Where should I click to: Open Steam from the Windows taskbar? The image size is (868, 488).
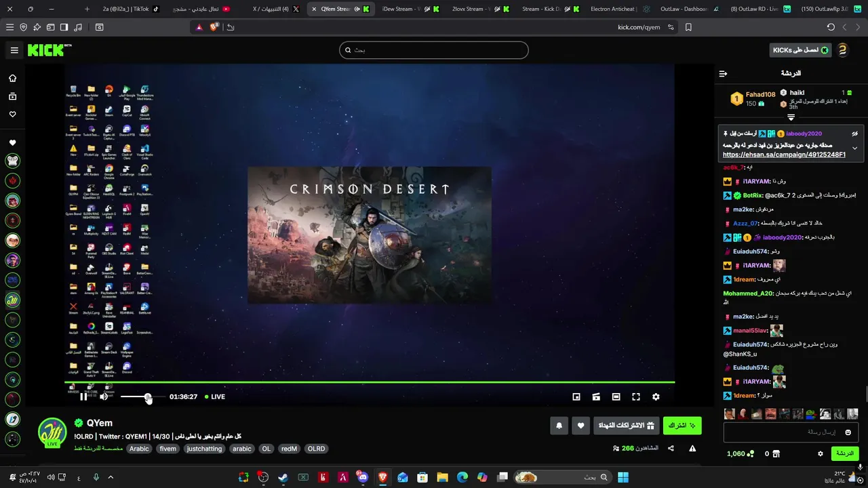283,477
